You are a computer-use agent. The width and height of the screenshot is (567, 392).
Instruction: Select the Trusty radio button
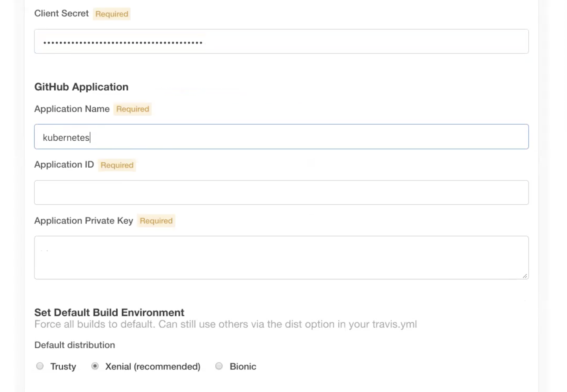(40, 366)
